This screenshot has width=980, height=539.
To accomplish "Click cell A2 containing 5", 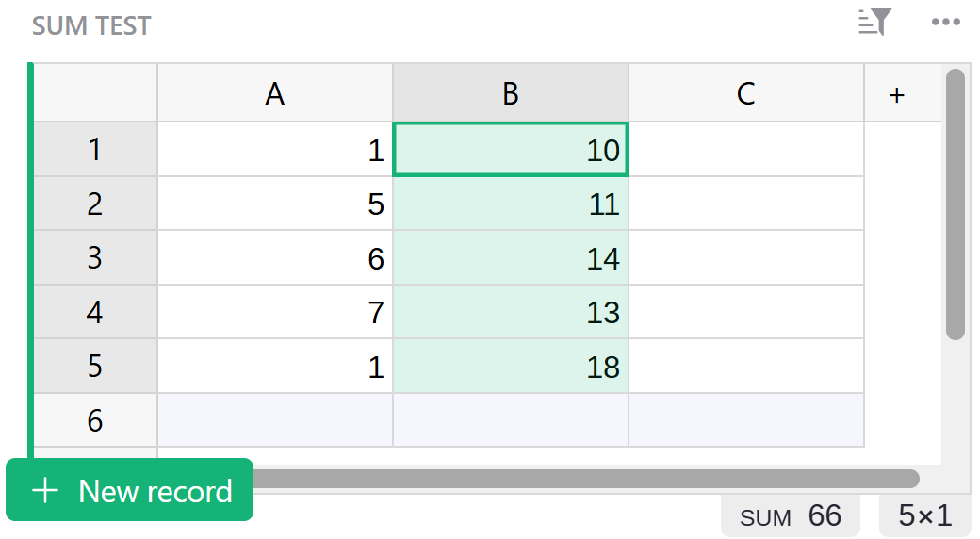I will tap(275, 204).
